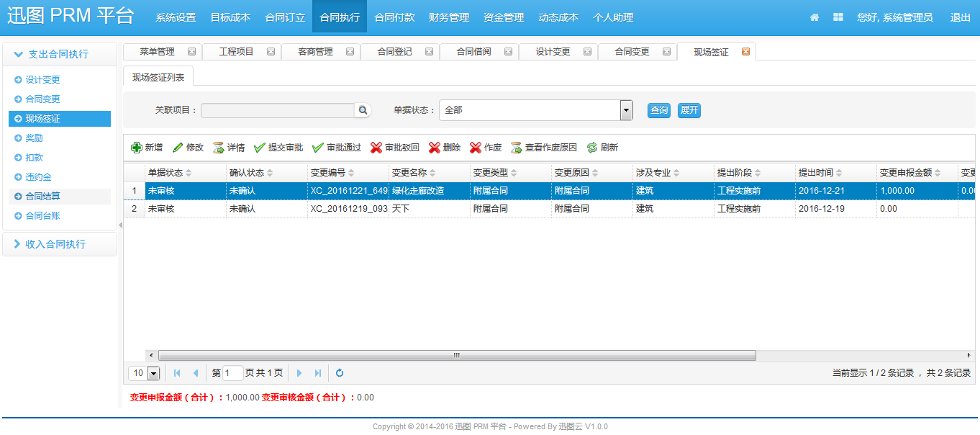Switch to the 合同登记 tab
The width and height of the screenshot is (980, 435).
point(394,52)
